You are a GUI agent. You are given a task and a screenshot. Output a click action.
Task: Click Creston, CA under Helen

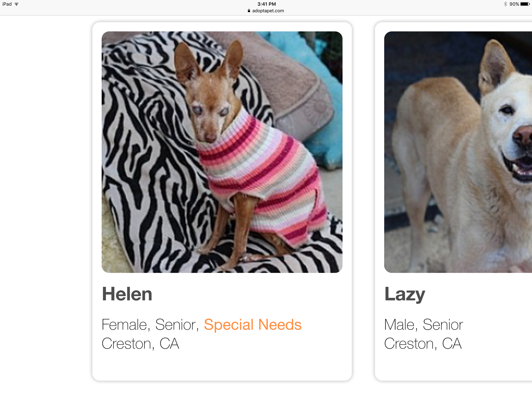140,344
